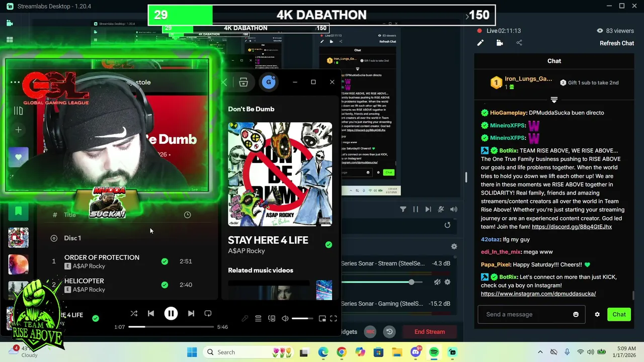Open Spotify lyrics microphone icon
The width and height of the screenshot is (644, 362).
coord(245,319)
